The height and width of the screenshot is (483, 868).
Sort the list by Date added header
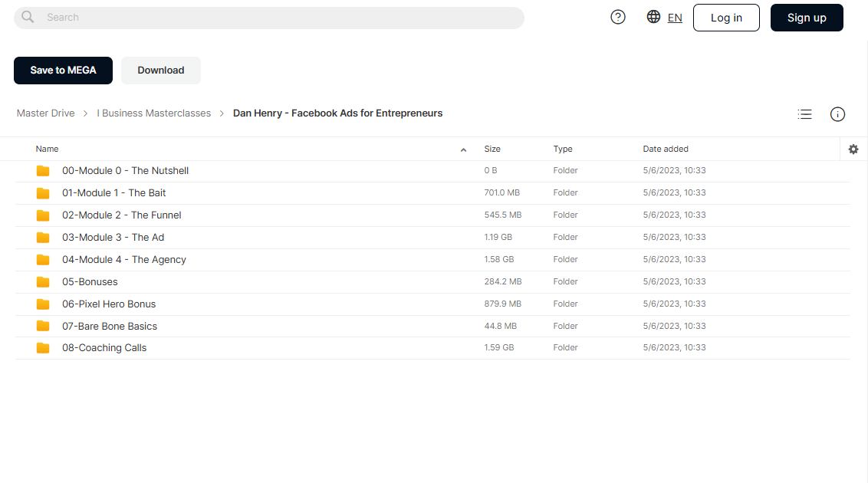coord(666,149)
